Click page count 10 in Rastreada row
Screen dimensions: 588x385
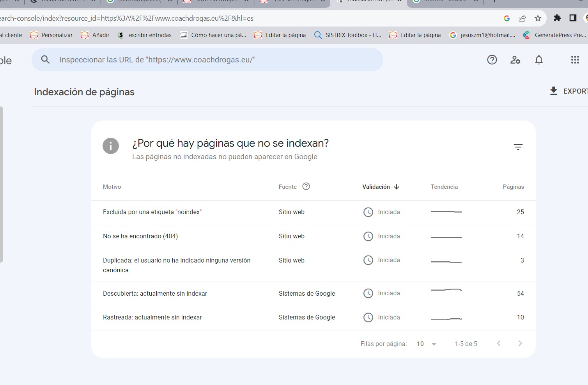pyautogui.click(x=521, y=318)
